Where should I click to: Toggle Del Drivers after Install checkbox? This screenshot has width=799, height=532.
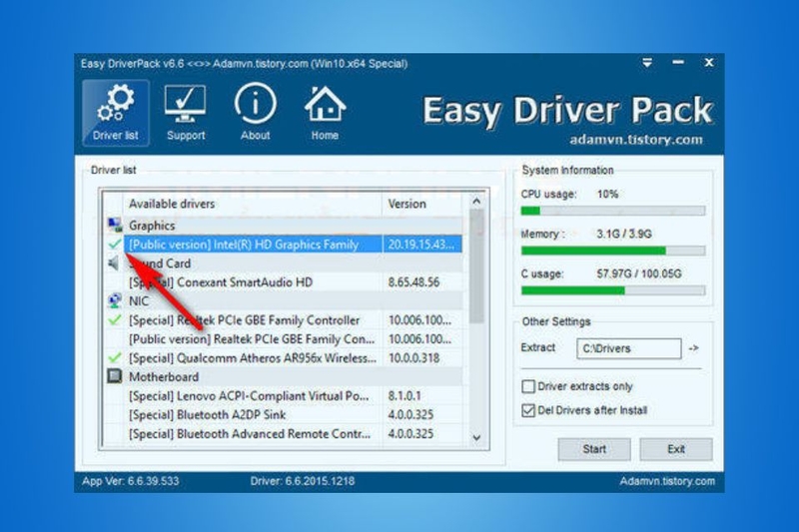tap(528, 410)
